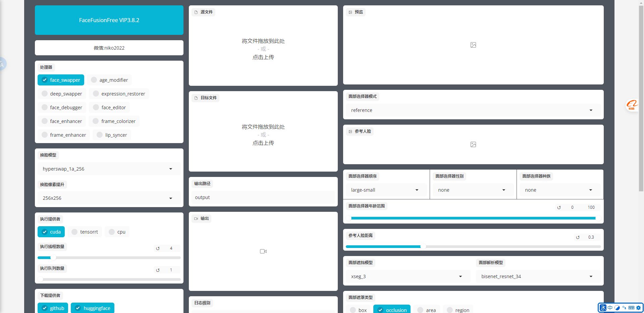
Task: Click the 面部选择器年龄范围 range slider
Action: [x=473, y=218]
